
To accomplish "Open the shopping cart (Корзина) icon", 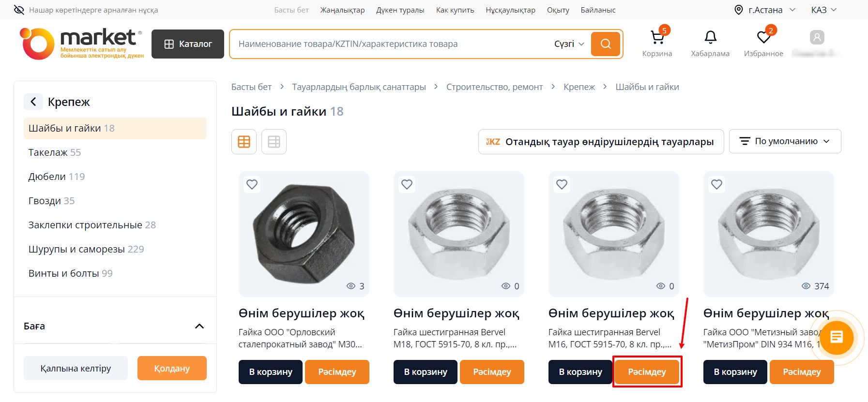I will click(x=657, y=37).
